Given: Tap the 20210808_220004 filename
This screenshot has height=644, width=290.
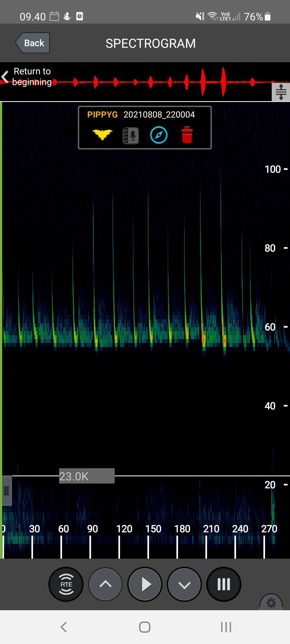Looking at the screenshot, I should pos(159,115).
